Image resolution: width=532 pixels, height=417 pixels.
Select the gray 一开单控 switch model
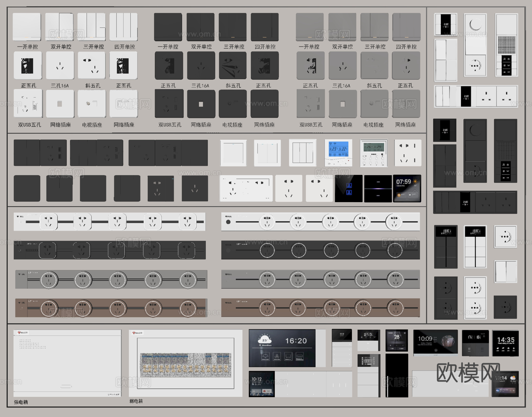pos(310,27)
